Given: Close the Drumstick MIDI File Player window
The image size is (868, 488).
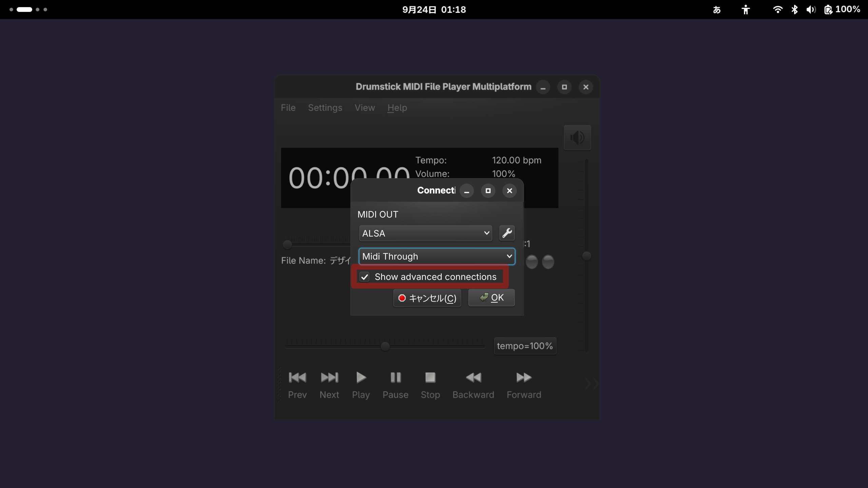Looking at the screenshot, I should 586,87.
